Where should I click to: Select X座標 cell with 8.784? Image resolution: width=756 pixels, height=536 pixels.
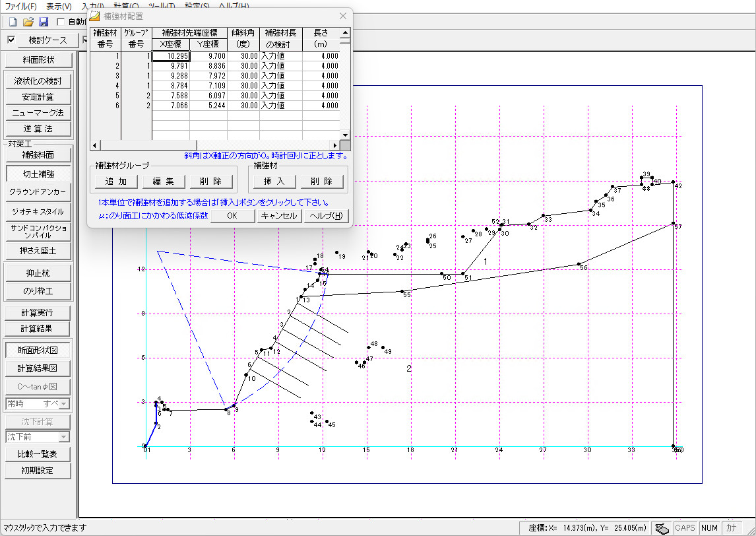[171, 85]
